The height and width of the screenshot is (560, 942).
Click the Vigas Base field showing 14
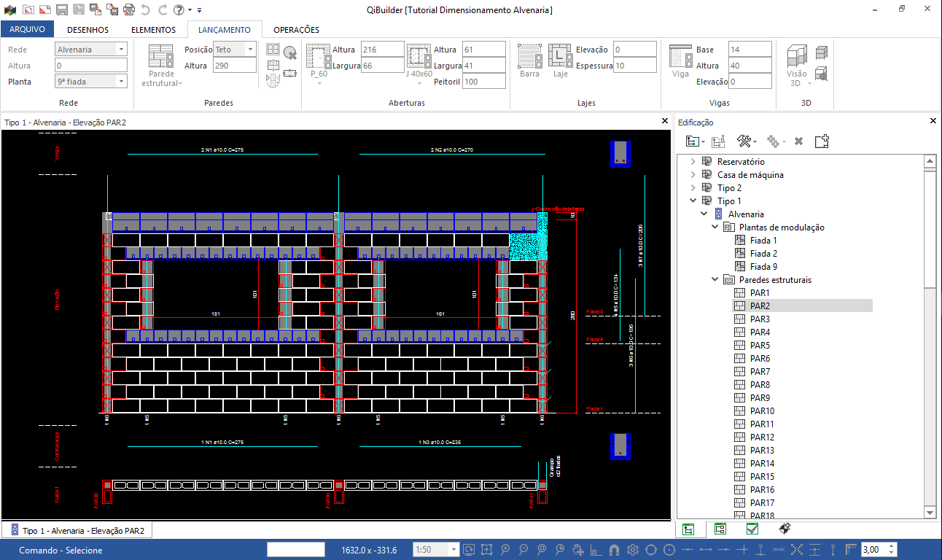pos(750,50)
